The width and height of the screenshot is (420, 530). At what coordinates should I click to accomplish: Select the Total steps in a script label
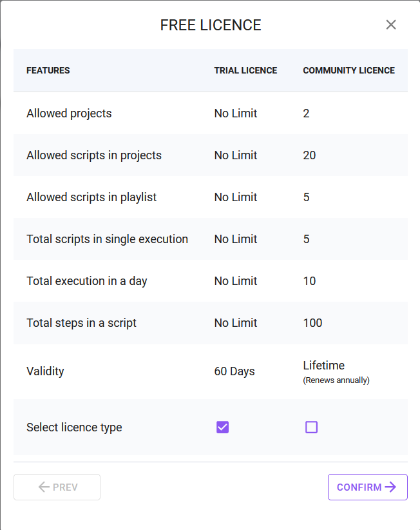pos(81,323)
